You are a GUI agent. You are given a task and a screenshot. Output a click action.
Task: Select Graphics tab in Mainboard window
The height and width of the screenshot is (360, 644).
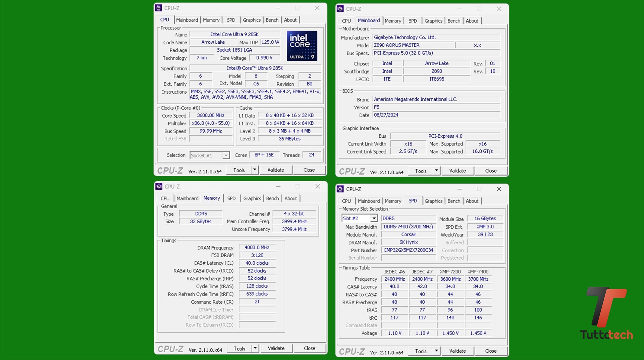pyautogui.click(x=434, y=21)
